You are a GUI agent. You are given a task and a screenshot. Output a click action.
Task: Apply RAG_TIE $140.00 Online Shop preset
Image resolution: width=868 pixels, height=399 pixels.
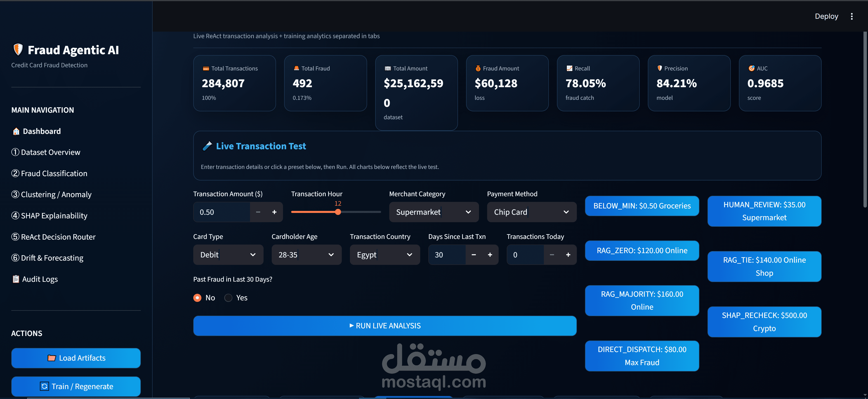(764, 266)
